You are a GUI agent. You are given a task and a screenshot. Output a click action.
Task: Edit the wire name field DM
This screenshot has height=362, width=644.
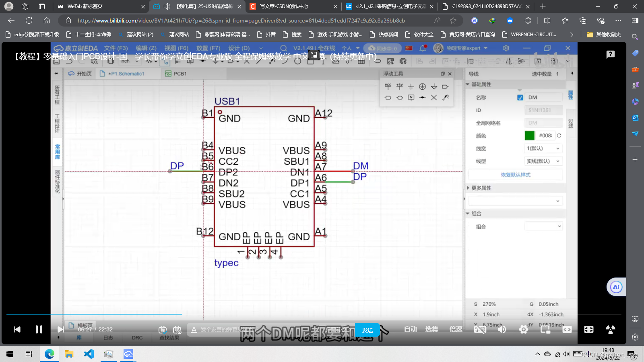[x=543, y=97]
